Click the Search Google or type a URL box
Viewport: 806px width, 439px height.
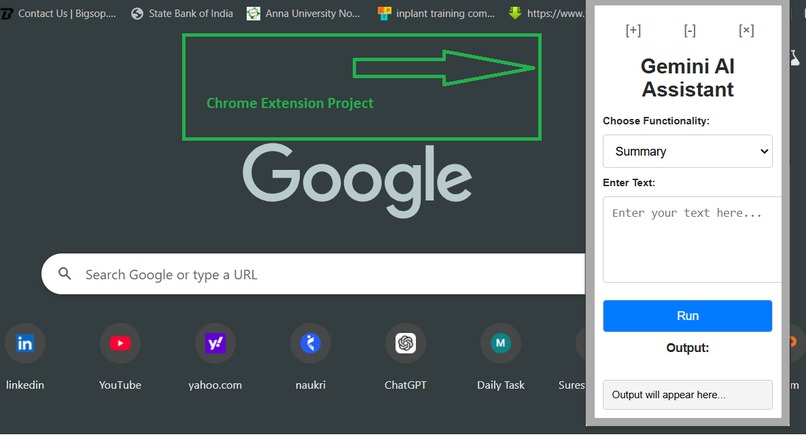313,274
